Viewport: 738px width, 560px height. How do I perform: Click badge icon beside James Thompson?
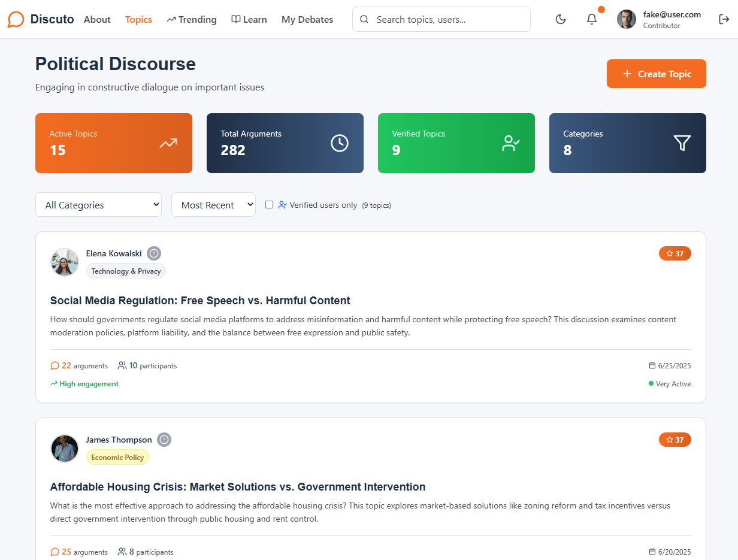164,440
